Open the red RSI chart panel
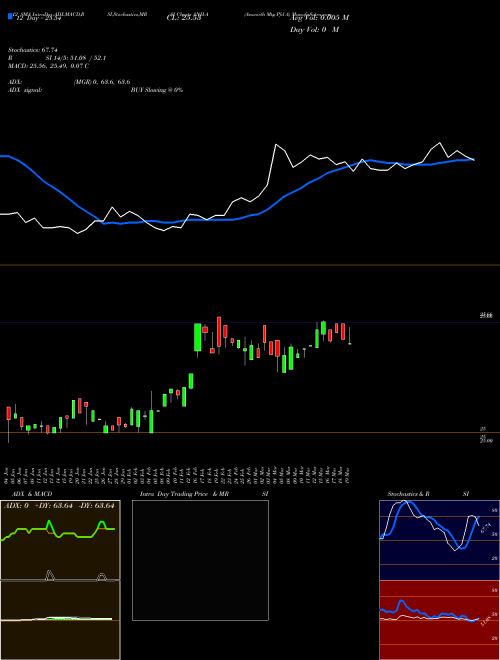The image size is (500, 660). point(439,620)
